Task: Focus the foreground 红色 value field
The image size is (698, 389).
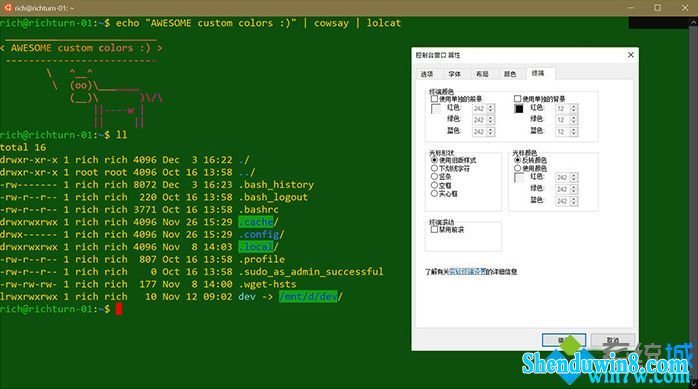Action: (x=479, y=109)
